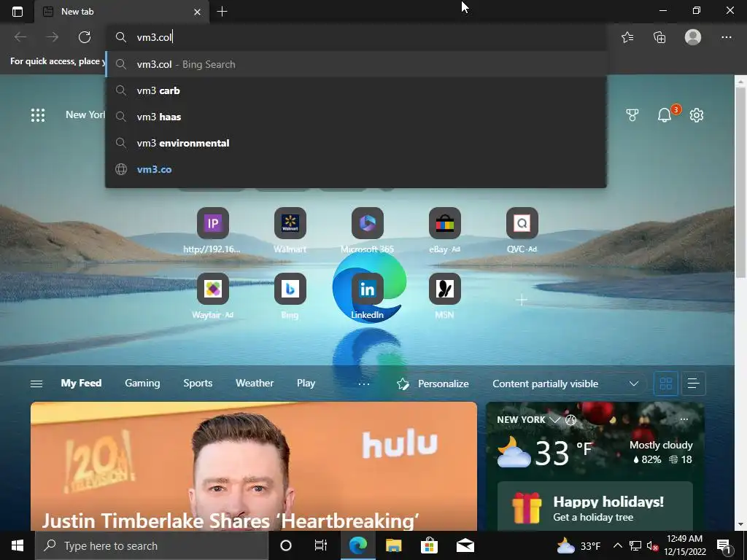Switch feed to list view
The width and height of the screenshot is (747, 560).
coord(693,384)
